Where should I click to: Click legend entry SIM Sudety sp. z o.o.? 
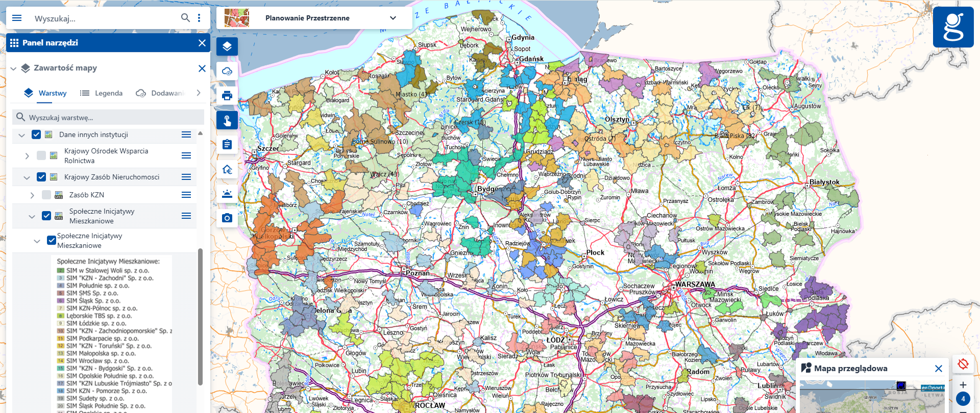(x=95, y=398)
